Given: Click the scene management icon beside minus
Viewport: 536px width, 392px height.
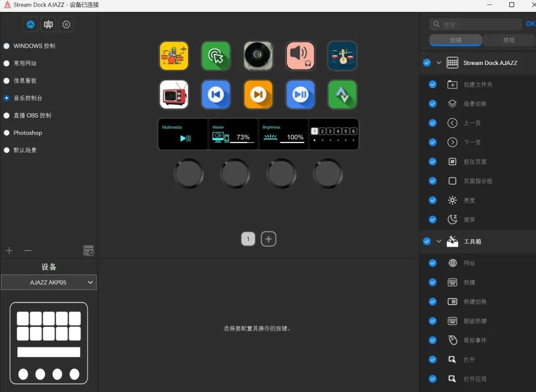Looking at the screenshot, I should [88, 251].
